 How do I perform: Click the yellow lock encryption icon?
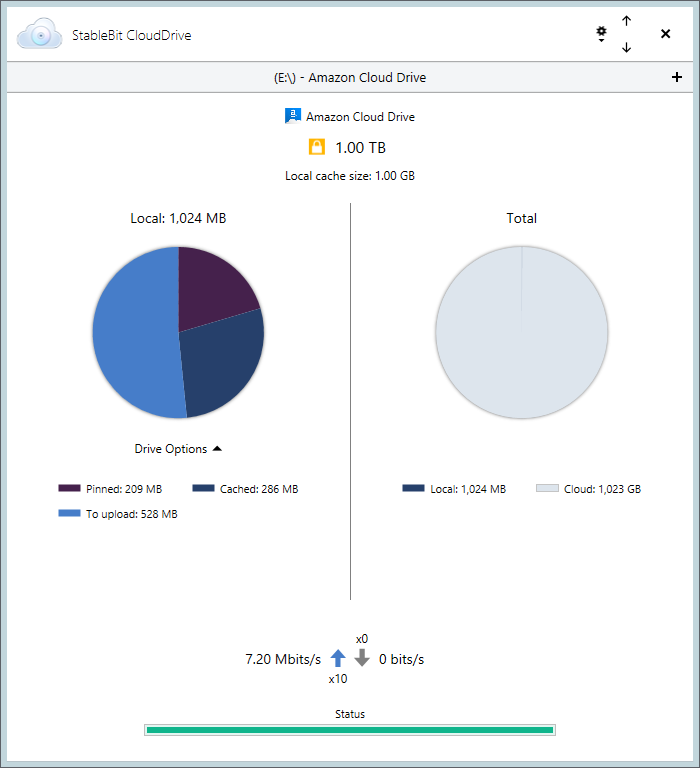coord(316,147)
